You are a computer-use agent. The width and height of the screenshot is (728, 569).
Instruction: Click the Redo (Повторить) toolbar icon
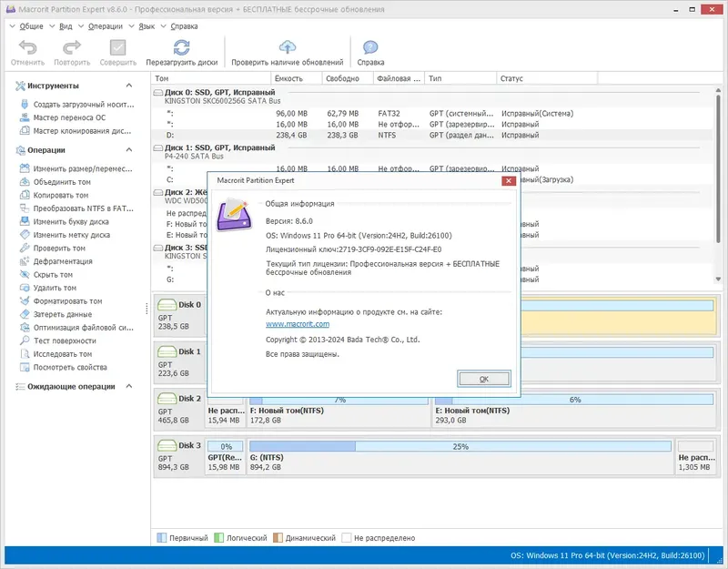(x=72, y=47)
